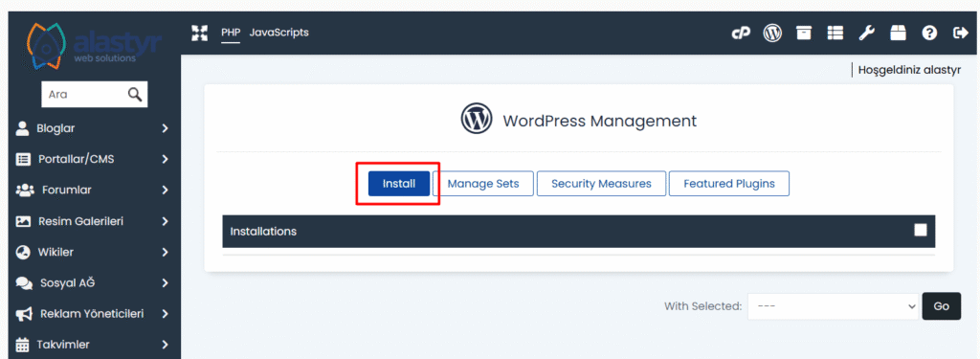
Task: Expand the Reklam Yöneticileri chevron
Action: pos(165,313)
